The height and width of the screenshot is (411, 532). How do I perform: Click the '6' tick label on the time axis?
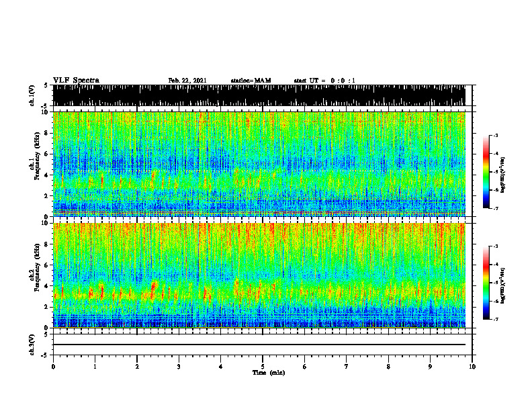point(305,367)
